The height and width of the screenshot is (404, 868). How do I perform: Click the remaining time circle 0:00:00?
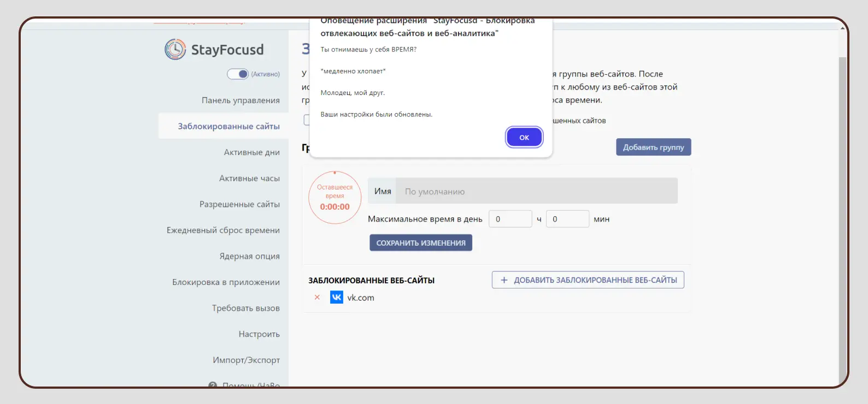335,198
